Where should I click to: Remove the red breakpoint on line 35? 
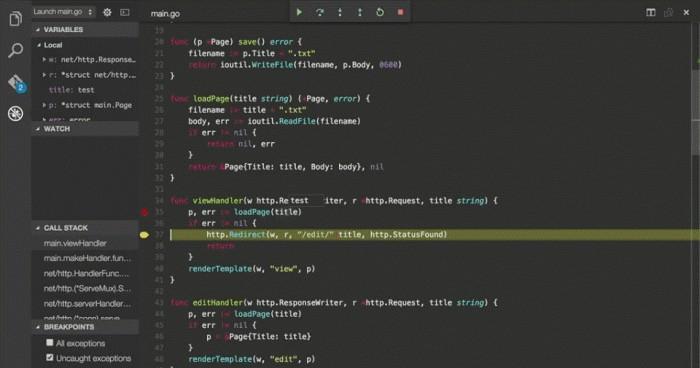click(x=144, y=212)
